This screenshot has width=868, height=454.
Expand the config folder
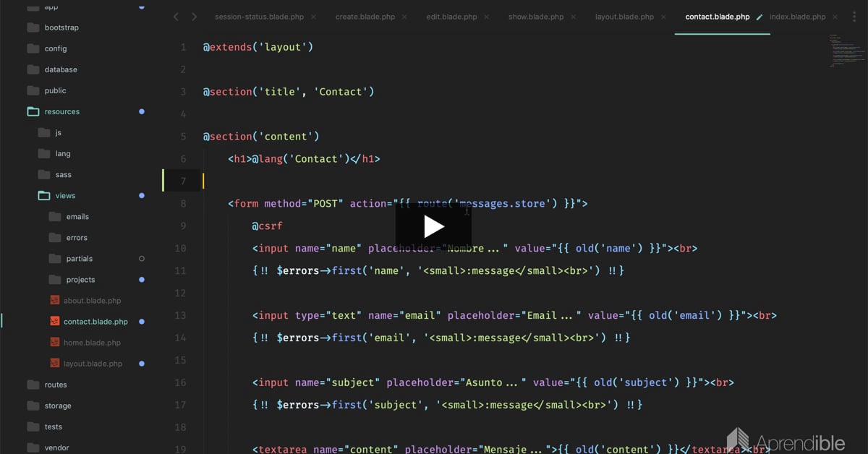(56, 48)
